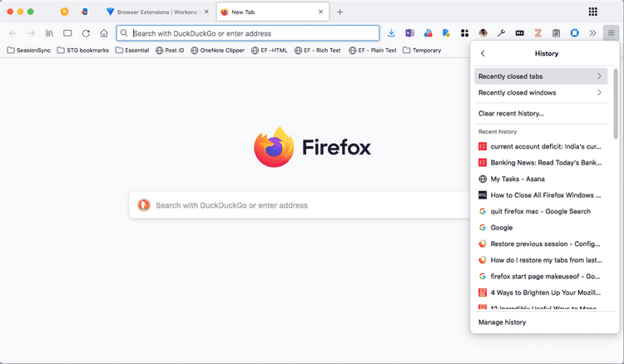Go back from the History panel
Screen dimensions: 624x364
pos(483,53)
